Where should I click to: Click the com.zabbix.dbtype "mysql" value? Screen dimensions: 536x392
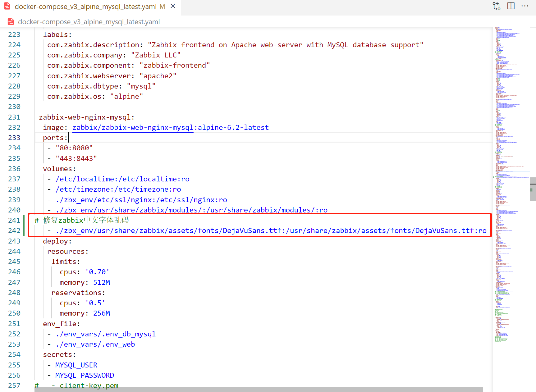click(141, 86)
